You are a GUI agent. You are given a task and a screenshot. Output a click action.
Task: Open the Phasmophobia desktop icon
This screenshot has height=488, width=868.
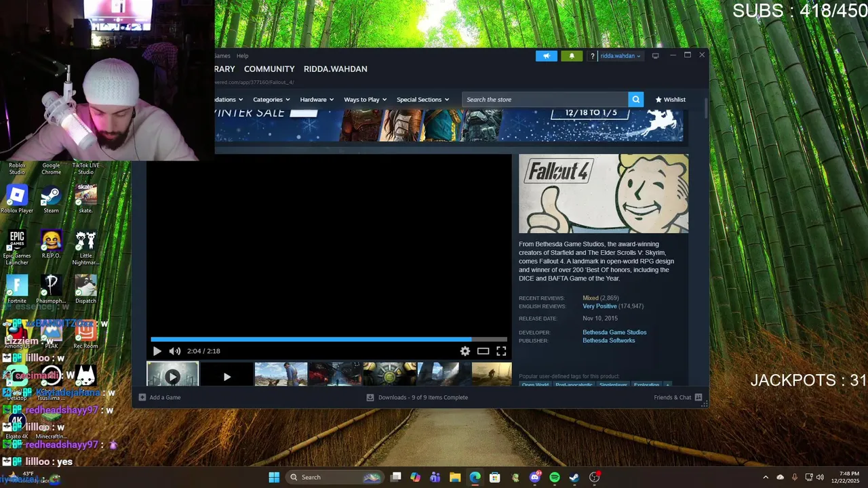(x=51, y=289)
